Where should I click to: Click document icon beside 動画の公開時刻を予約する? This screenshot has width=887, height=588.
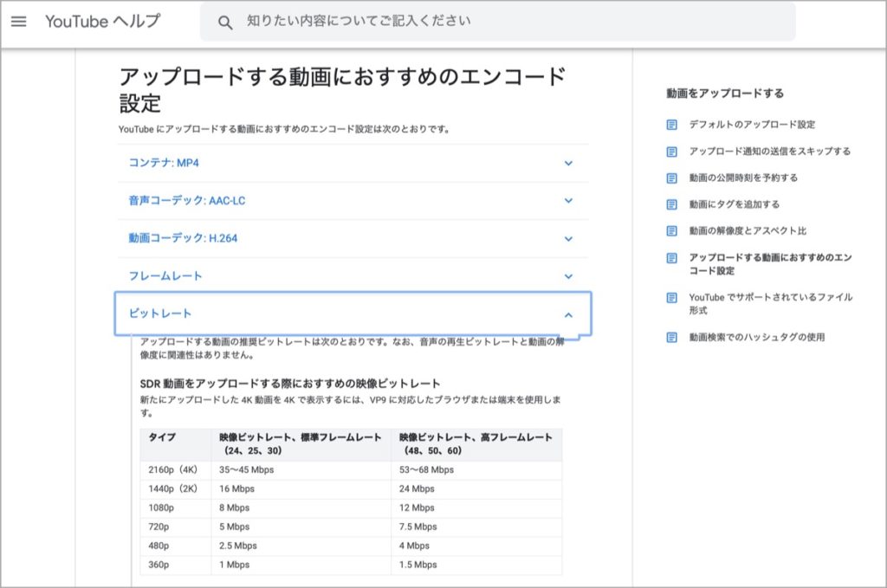point(671,178)
